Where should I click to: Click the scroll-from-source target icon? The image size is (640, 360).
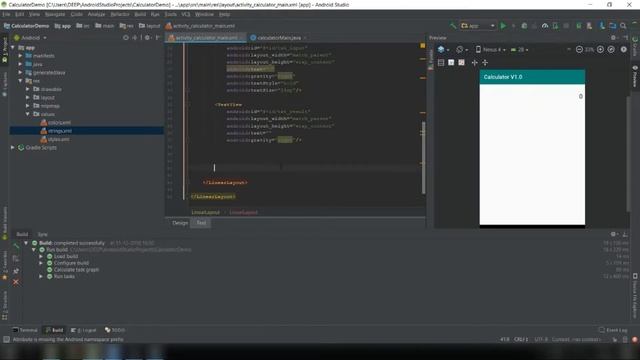point(126,38)
